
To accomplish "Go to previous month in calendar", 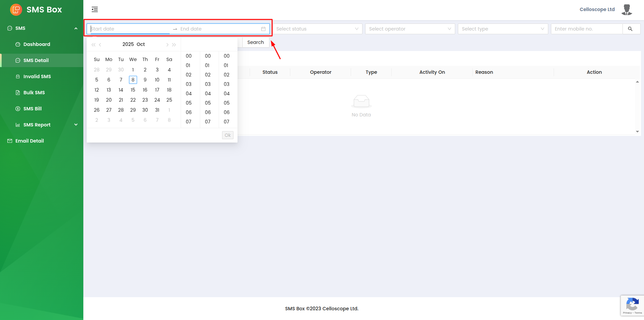I will 100,45.
